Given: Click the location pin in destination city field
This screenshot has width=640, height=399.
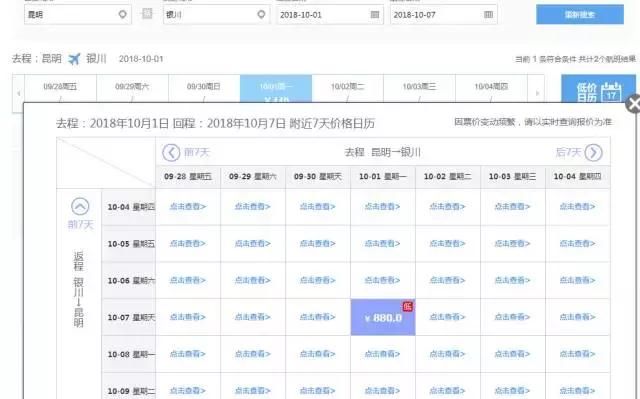Looking at the screenshot, I should click(261, 14).
